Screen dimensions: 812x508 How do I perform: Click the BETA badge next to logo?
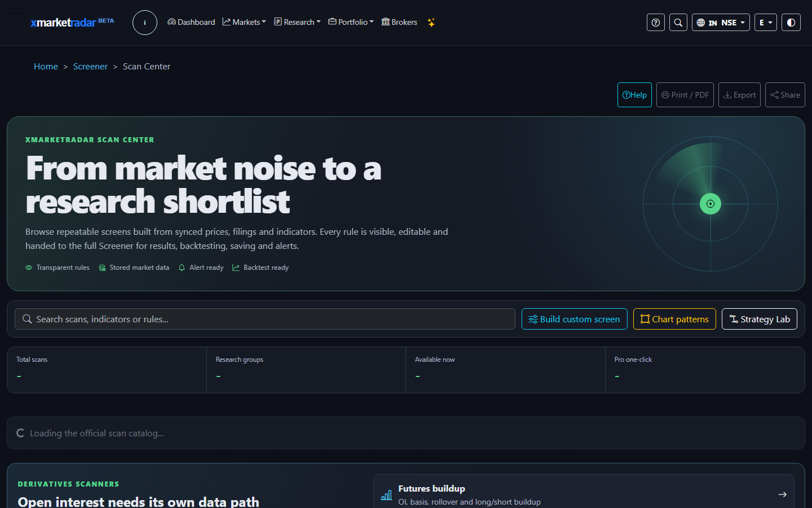[x=106, y=20]
